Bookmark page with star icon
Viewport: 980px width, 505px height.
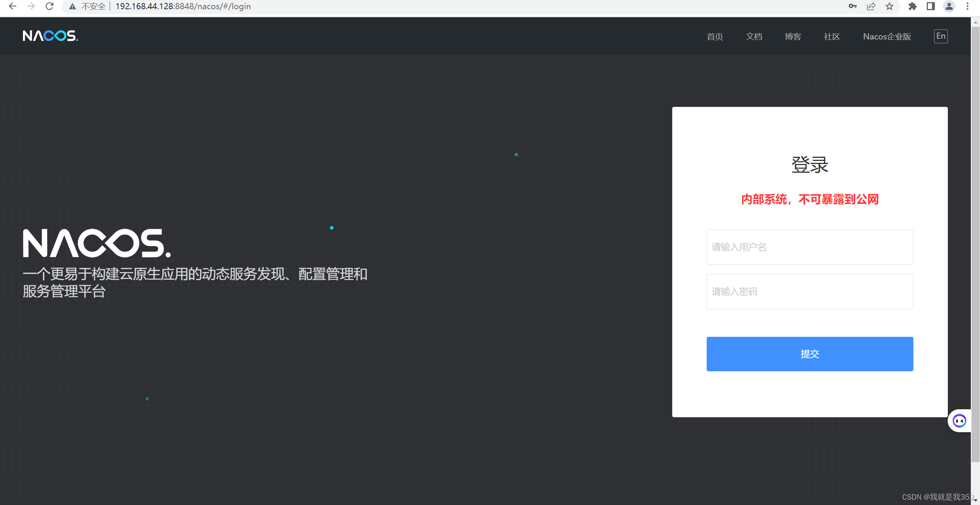[x=889, y=6]
